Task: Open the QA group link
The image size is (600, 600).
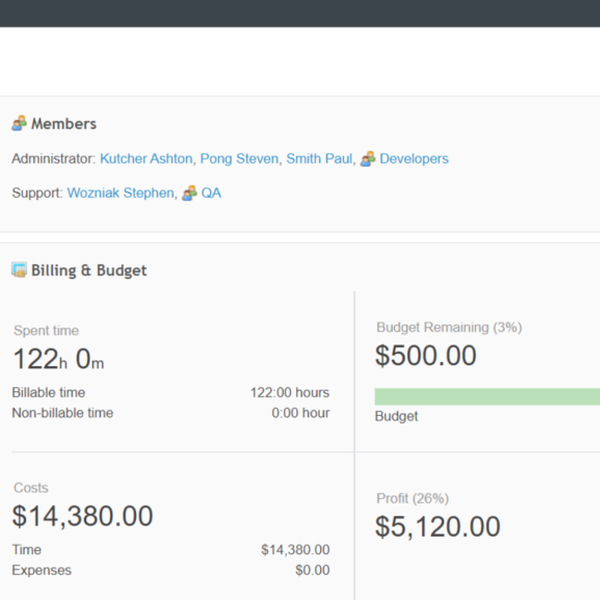Action: point(211,193)
